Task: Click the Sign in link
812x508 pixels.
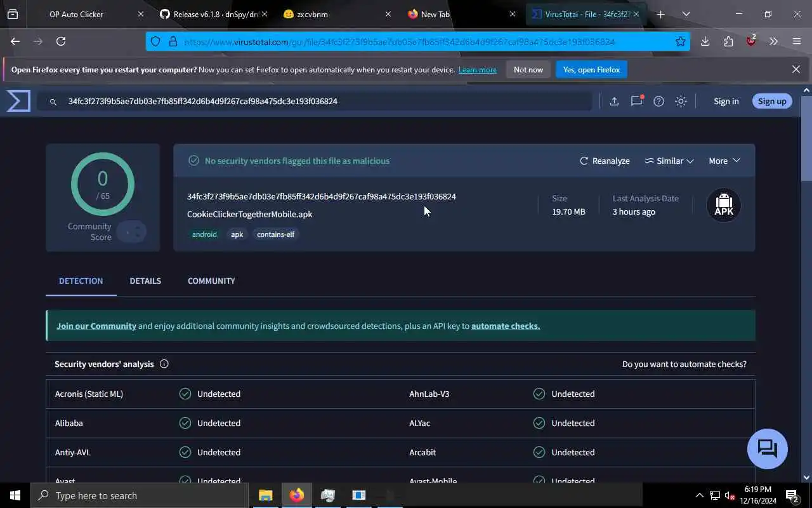Action: pos(726,101)
